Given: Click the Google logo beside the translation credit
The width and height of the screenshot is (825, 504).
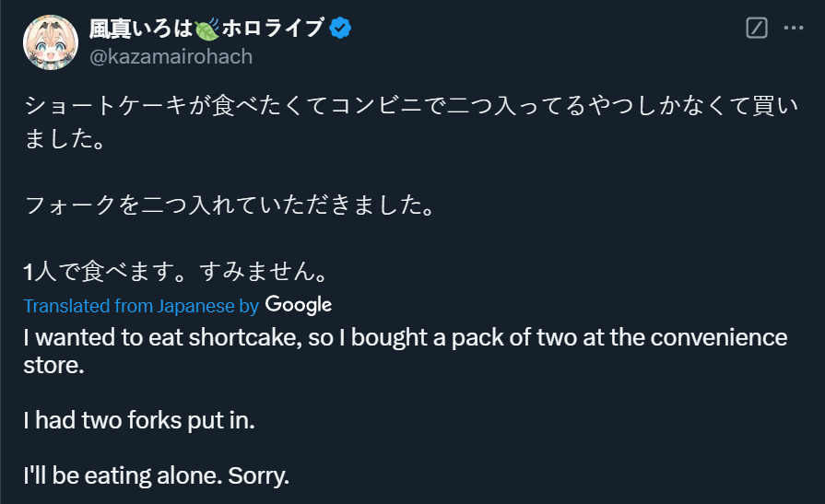Looking at the screenshot, I should 298,304.
